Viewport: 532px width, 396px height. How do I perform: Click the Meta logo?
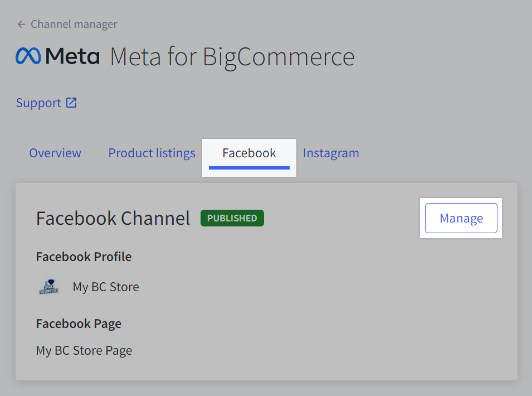click(x=58, y=56)
